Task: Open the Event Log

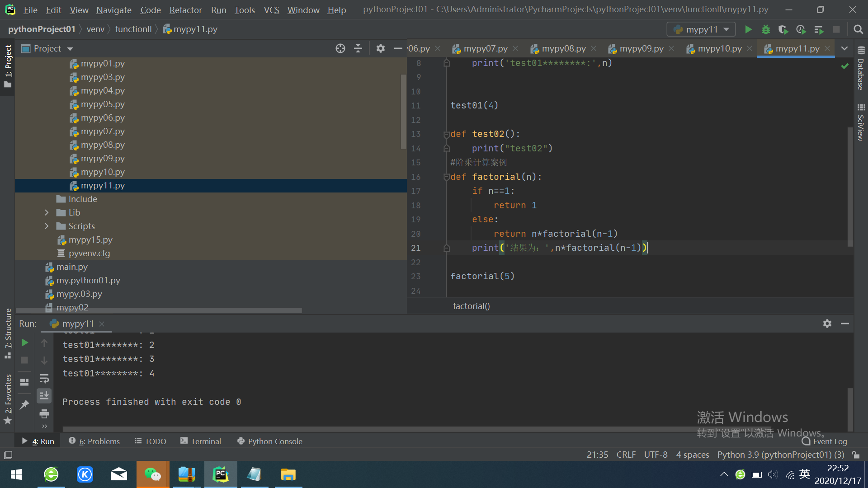Action: click(825, 441)
